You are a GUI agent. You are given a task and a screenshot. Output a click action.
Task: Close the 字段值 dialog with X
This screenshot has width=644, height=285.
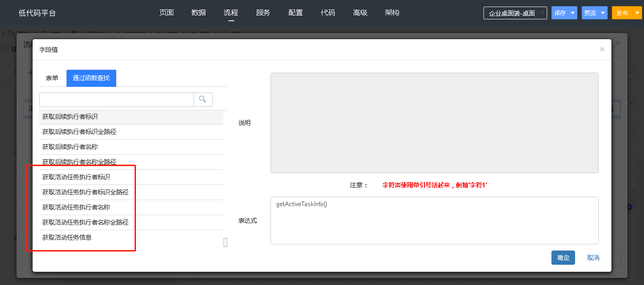[x=602, y=50]
